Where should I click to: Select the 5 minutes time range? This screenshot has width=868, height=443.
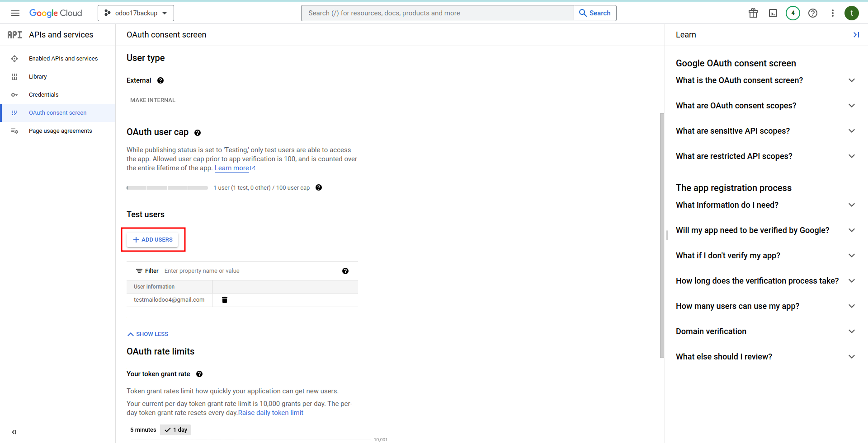pos(143,430)
